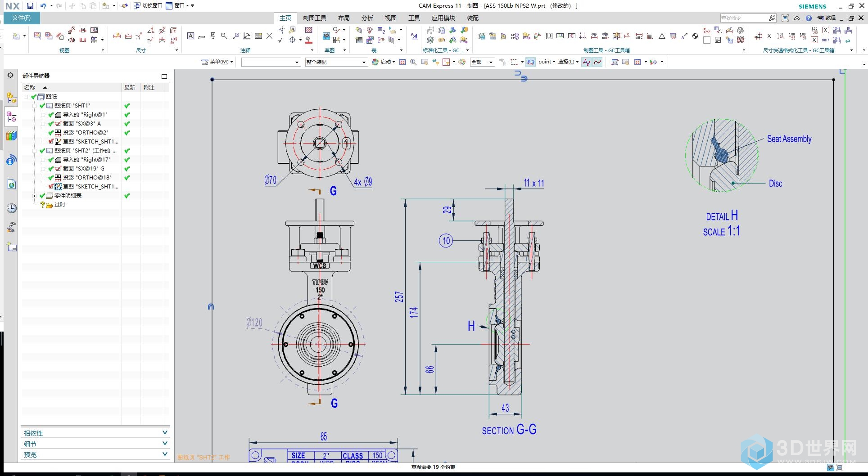
Task: Select the Parts List table tool
Action: pos(359,40)
